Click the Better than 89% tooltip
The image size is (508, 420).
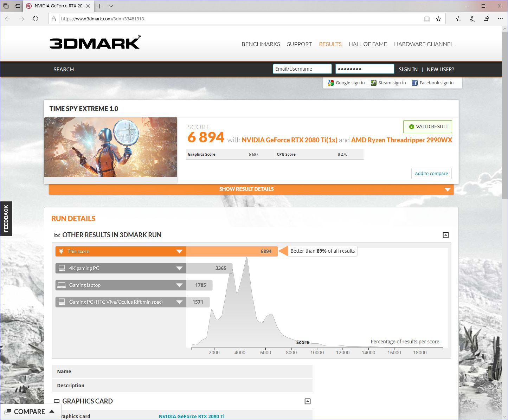(x=323, y=251)
